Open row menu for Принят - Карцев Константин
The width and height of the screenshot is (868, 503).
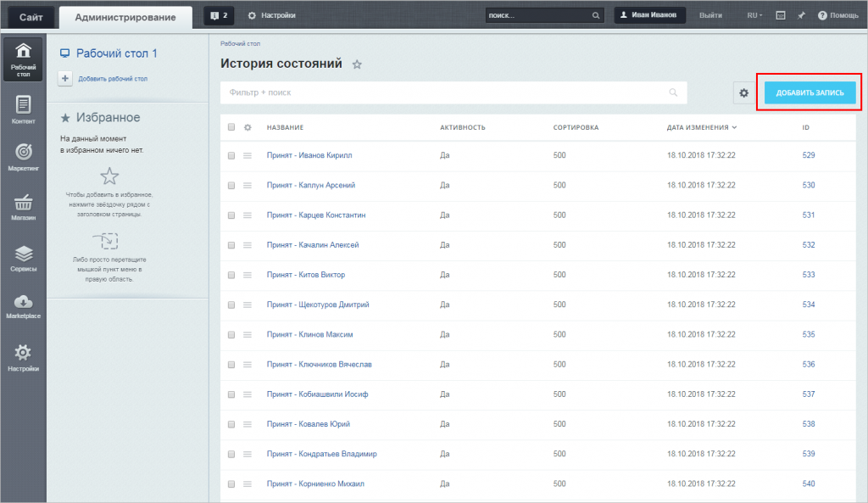248,215
